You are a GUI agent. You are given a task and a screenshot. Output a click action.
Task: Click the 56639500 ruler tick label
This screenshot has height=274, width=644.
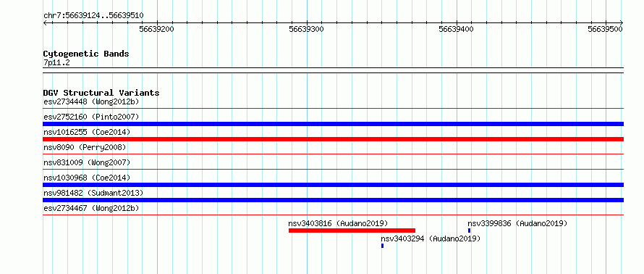click(605, 29)
